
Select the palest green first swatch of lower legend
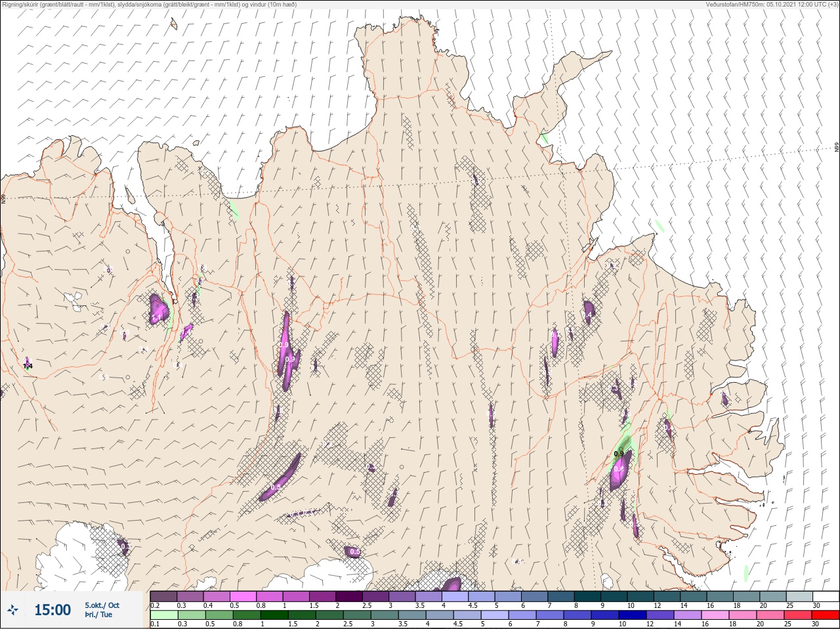(163, 615)
